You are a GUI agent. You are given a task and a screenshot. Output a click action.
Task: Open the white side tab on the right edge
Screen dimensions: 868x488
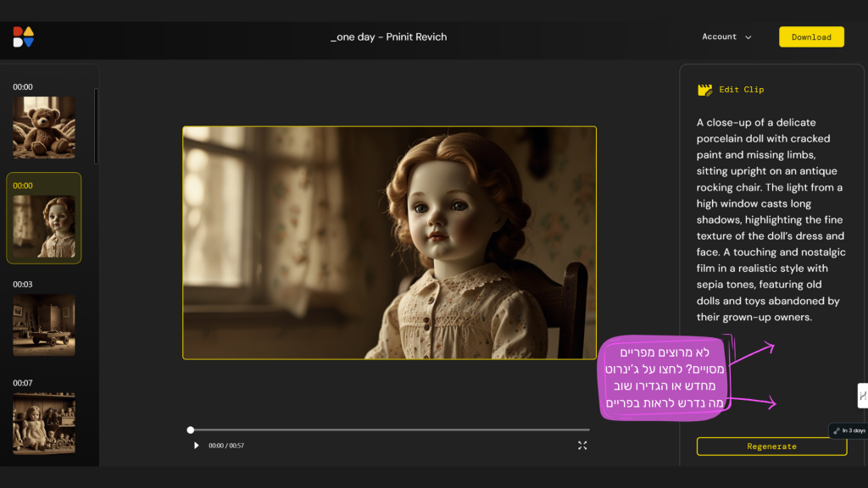(x=862, y=395)
